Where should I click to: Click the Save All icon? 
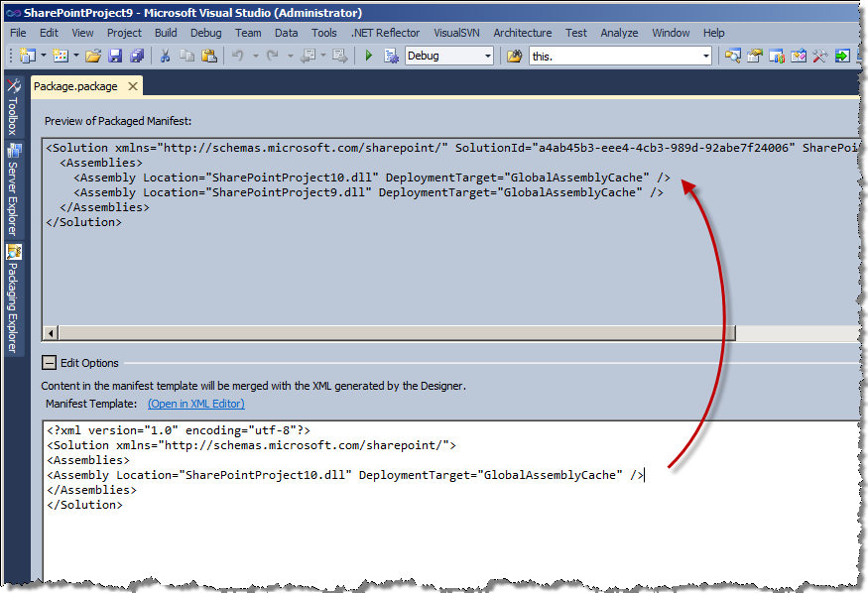pos(137,56)
